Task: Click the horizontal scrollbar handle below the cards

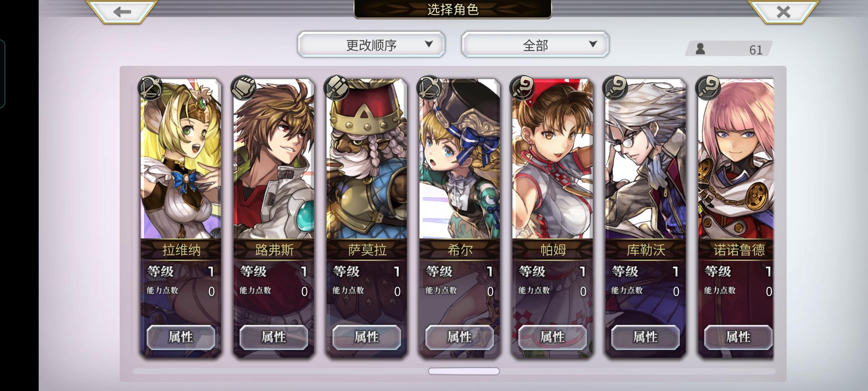Action: 464,371
